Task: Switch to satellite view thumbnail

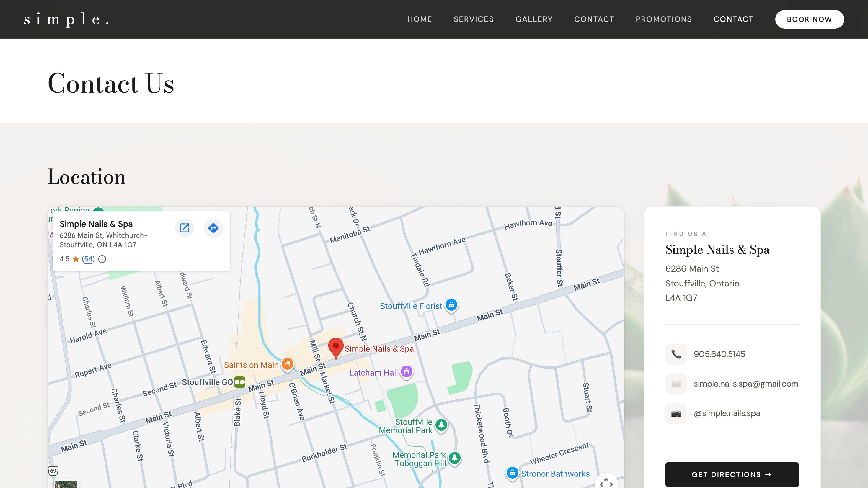Action: (66, 484)
